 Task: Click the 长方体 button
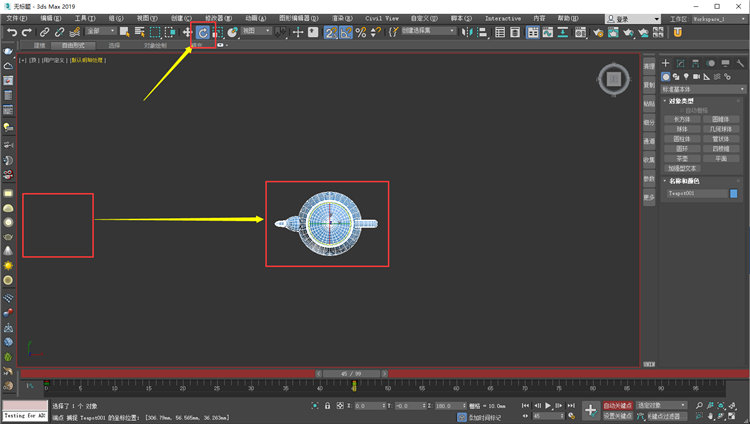coord(682,119)
